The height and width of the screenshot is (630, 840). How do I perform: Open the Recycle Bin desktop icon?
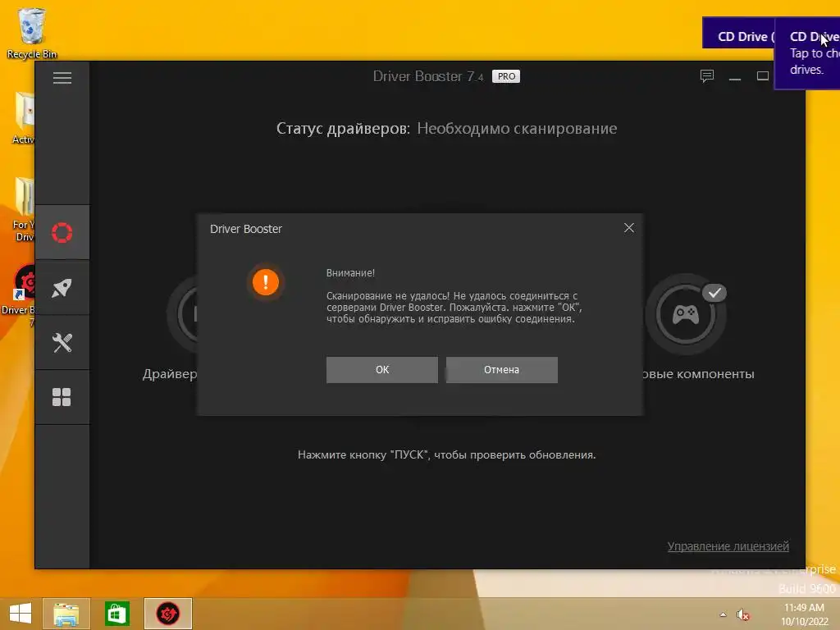pos(32,32)
